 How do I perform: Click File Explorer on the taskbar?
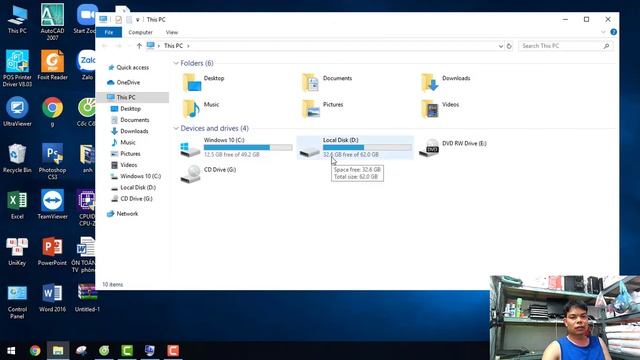click(58, 351)
